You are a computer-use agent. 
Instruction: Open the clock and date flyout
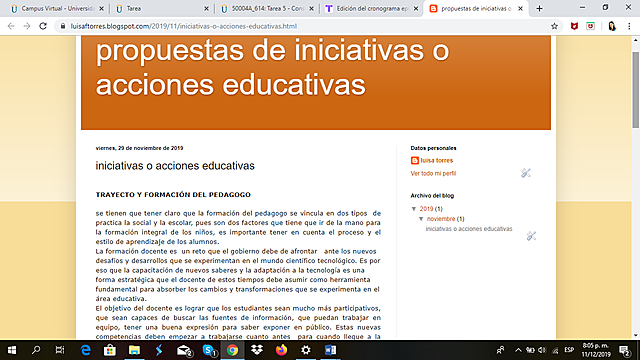tap(596, 350)
